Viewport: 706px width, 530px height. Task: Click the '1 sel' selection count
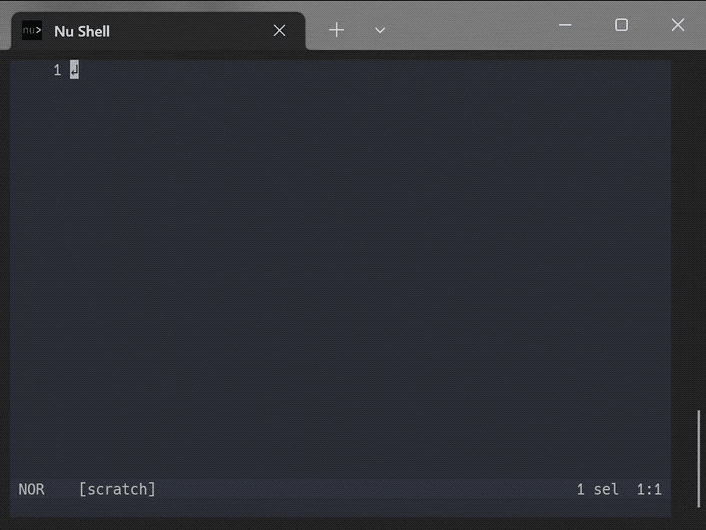click(x=597, y=489)
